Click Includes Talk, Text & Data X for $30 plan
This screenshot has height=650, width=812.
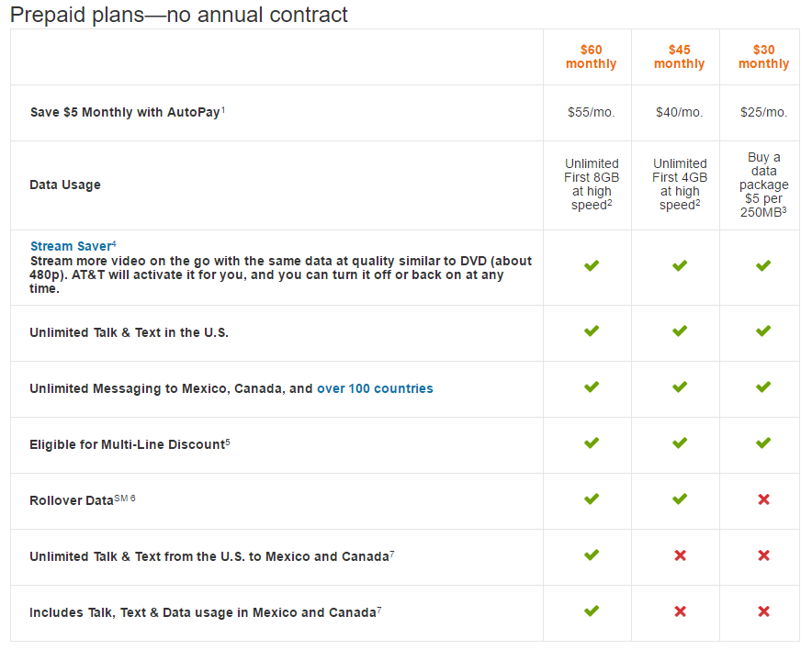763,611
